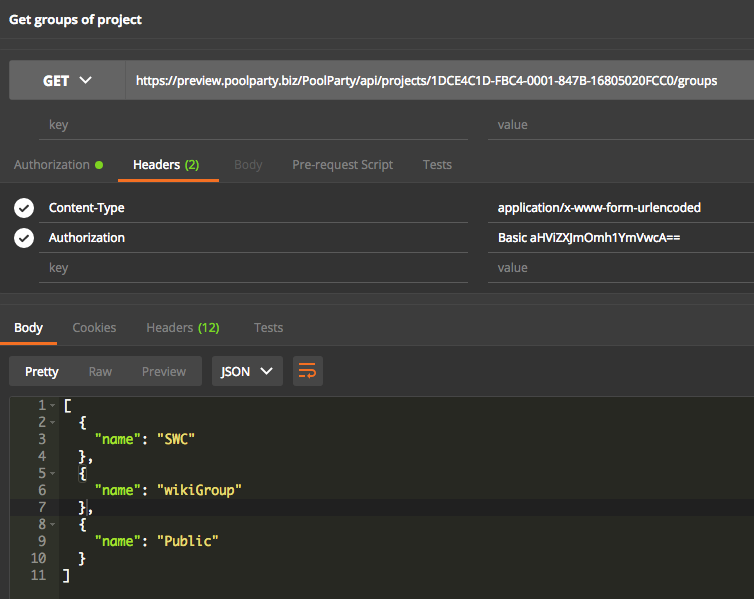754x599 pixels.
Task: Open response Headers (12) tab
Action: 182,327
